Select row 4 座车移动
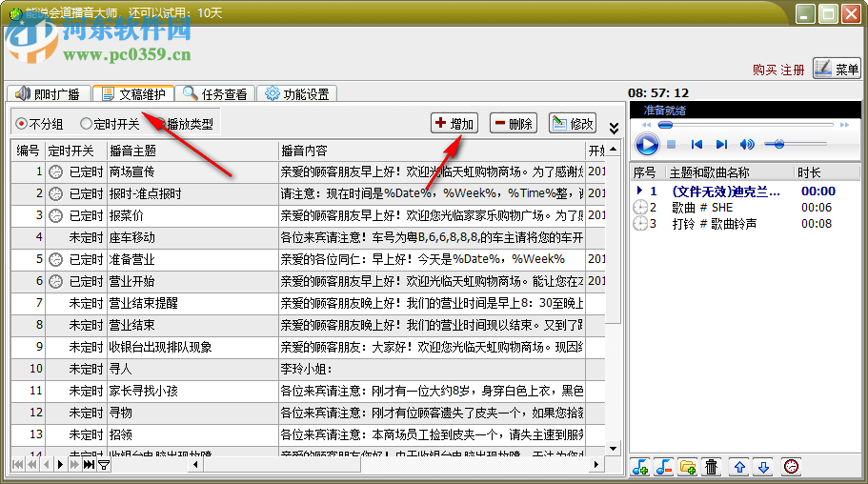Screen dimensions: 868x484 308,237
